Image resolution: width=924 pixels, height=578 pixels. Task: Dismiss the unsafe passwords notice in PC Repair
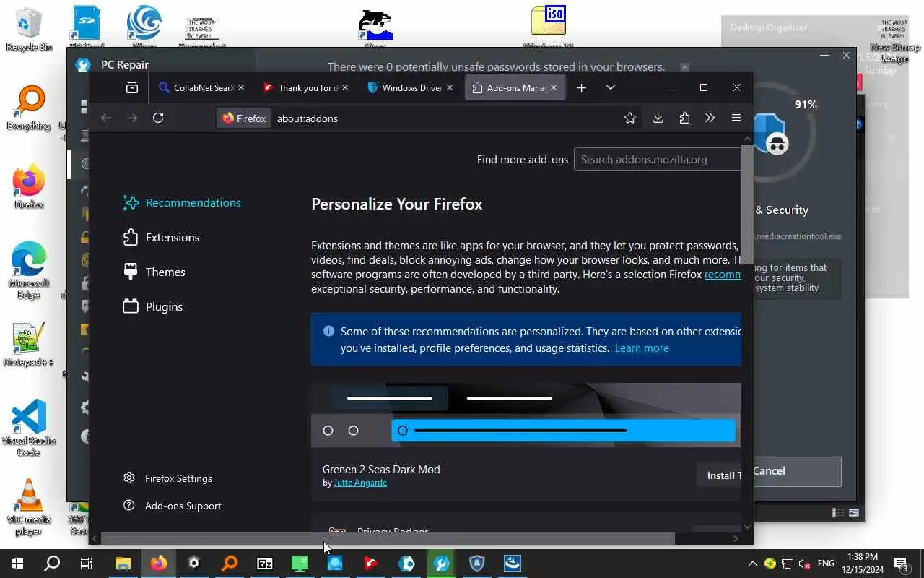click(x=685, y=67)
